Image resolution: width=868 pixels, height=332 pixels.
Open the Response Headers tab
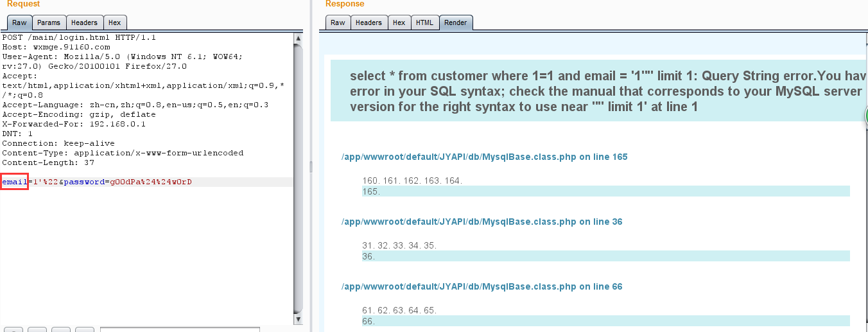(369, 22)
